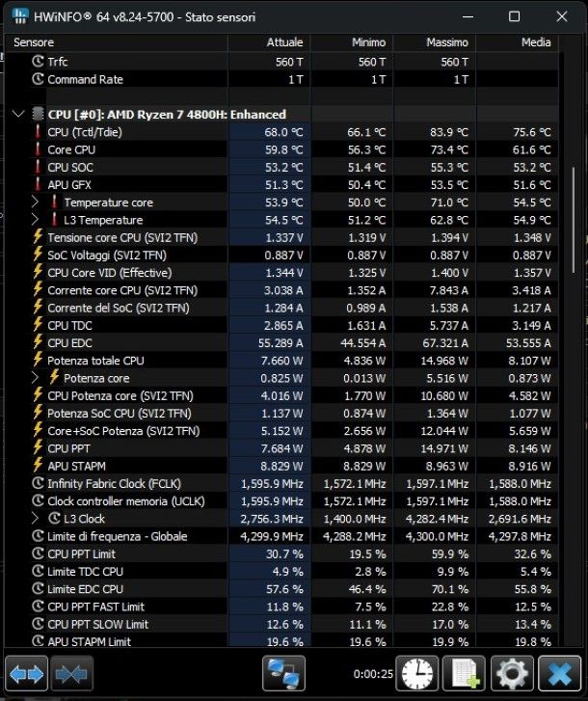Click the lightning icon next to CPU TDC
The height and width of the screenshot is (701, 588).
click(38, 325)
